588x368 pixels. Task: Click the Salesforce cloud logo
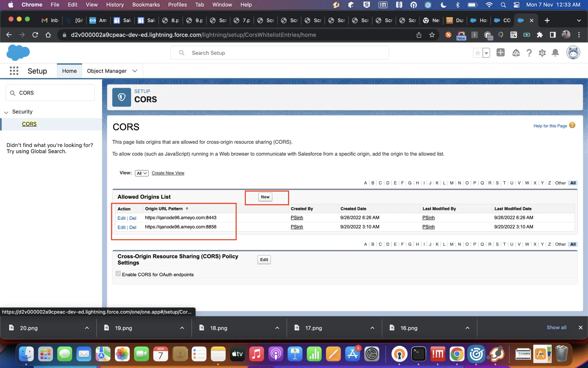pyautogui.click(x=18, y=53)
